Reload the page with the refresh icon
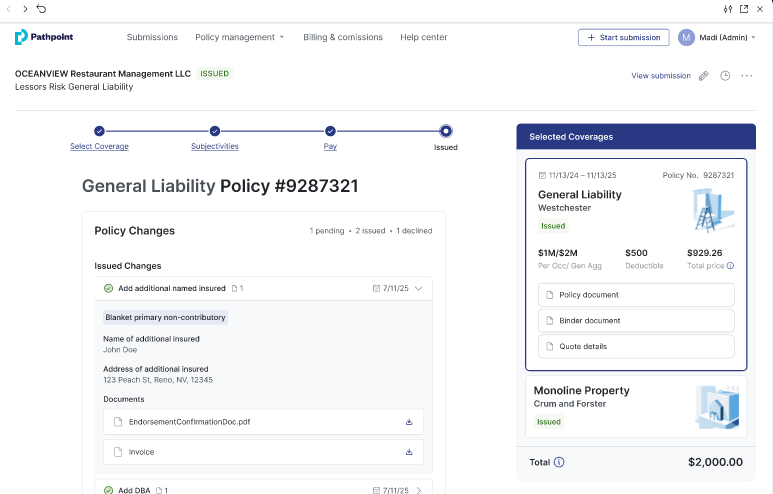 click(41, 9)
